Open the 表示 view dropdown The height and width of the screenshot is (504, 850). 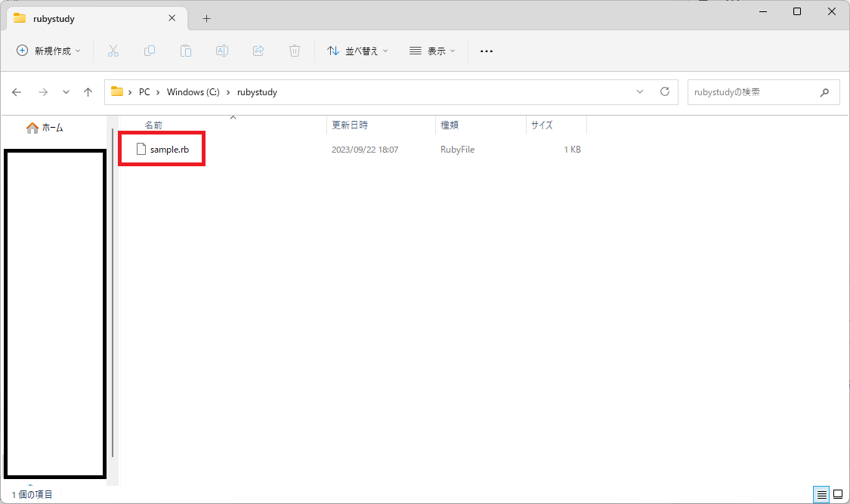pyautogui.click(x=432, y=51)
